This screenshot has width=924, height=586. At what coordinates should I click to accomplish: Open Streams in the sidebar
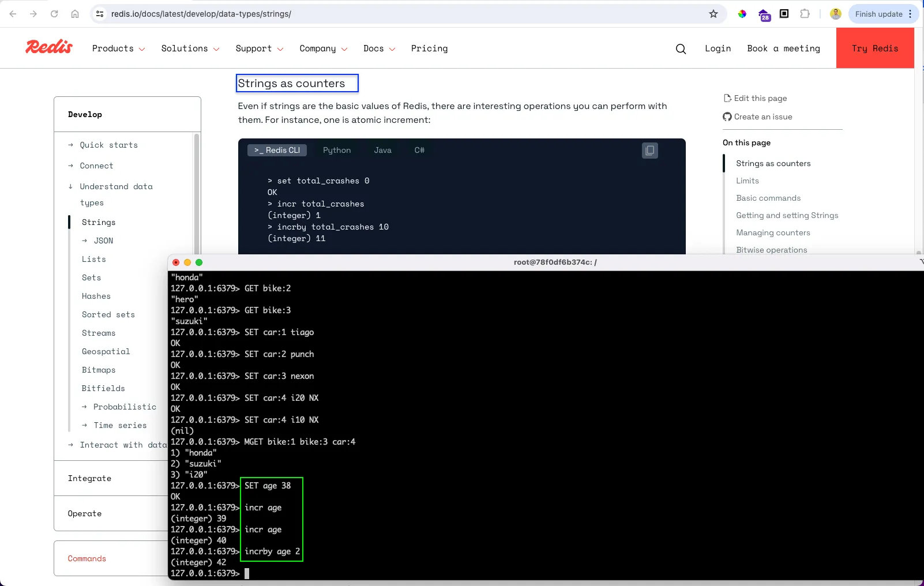coord(99,333)
